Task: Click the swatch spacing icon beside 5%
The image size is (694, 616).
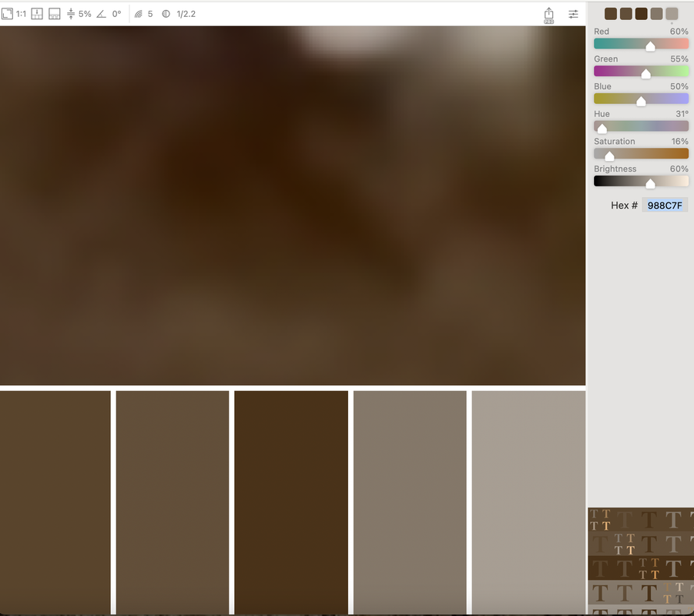Action: point(71,14)
